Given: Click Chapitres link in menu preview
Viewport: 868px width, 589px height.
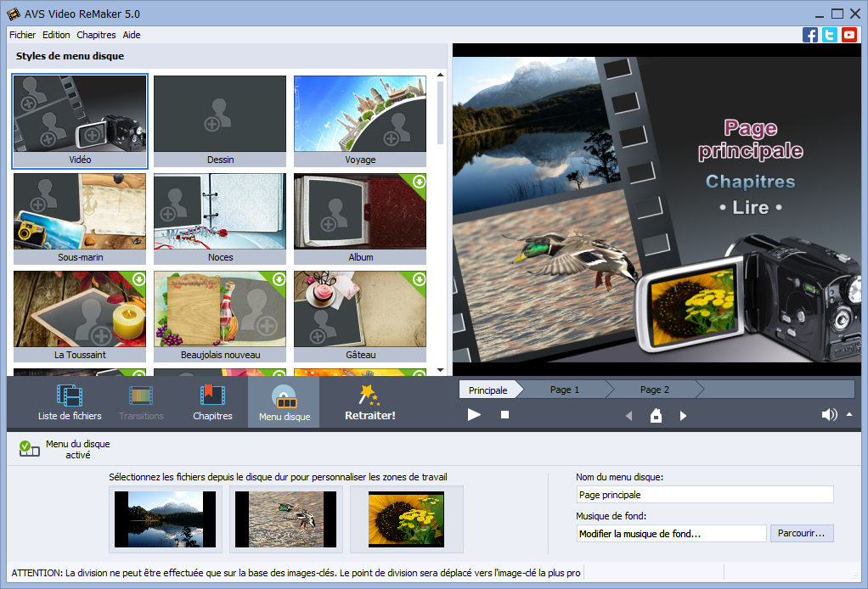Looking at the screenshot, I should (750, 182).
